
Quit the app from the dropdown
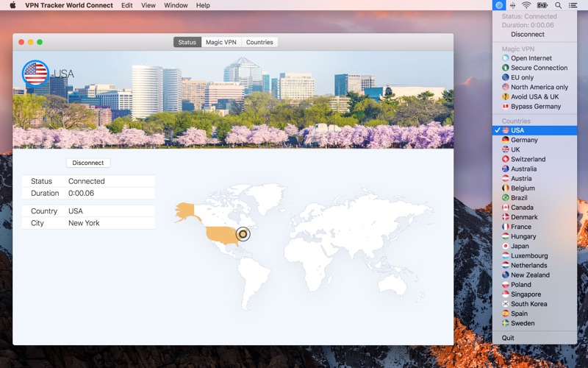click(535, 338)
